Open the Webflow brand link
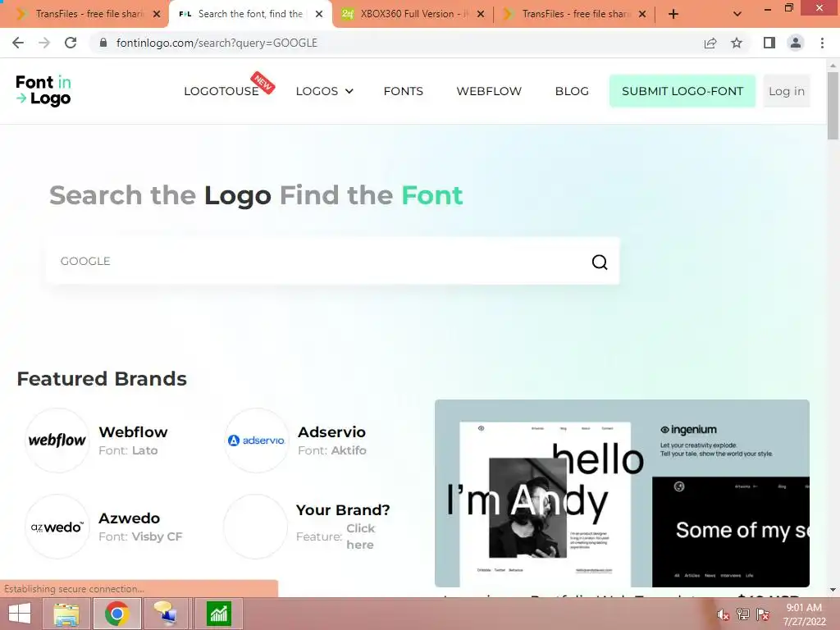This screenshot has height=630, width=840. coord(133,431)
